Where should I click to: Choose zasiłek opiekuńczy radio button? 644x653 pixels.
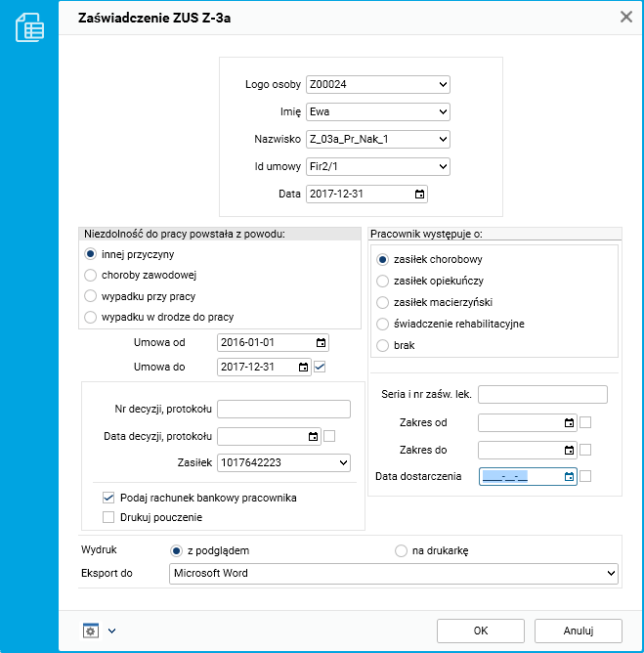pos(382,282)
